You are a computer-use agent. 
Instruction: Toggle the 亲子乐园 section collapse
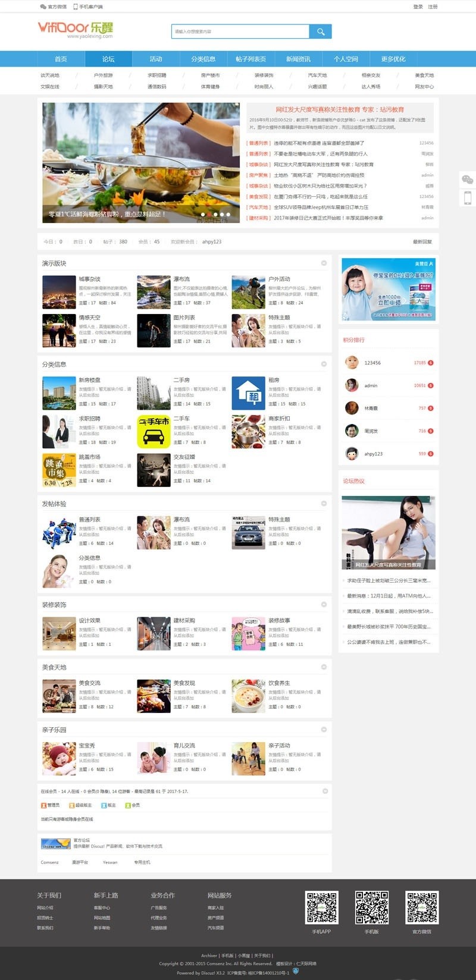tap(324, 729)
